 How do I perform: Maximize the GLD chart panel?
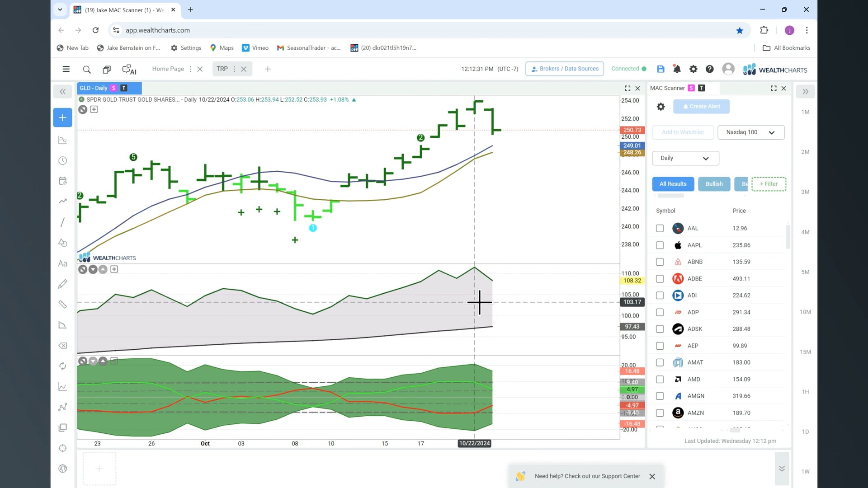pyautogui.click(x=627, y=89)
